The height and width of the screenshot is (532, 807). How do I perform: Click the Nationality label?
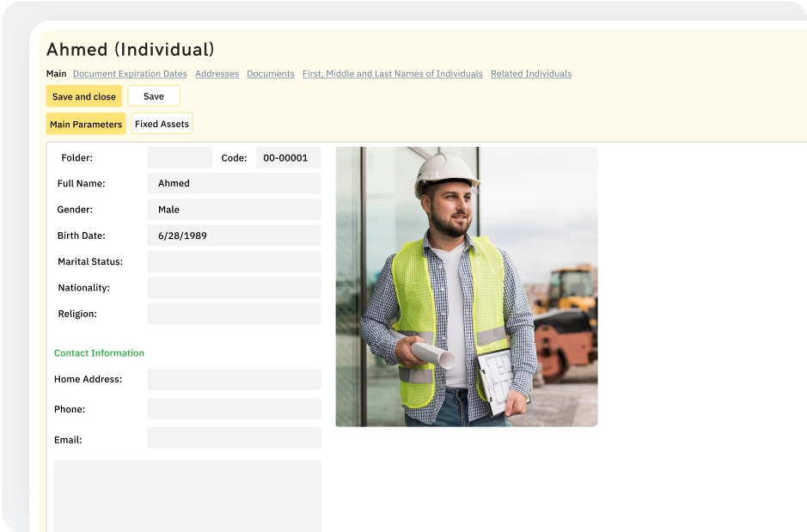point(84,288)
